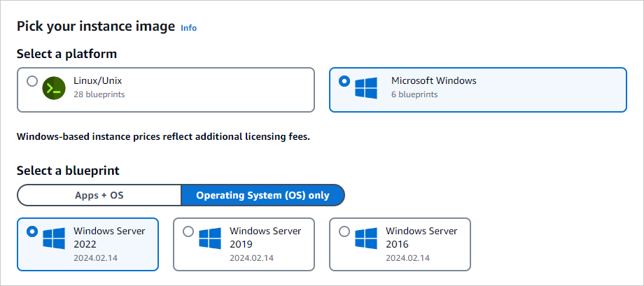
Task: Switch to the Apps + OS tab
Action: tap(99, 195)
